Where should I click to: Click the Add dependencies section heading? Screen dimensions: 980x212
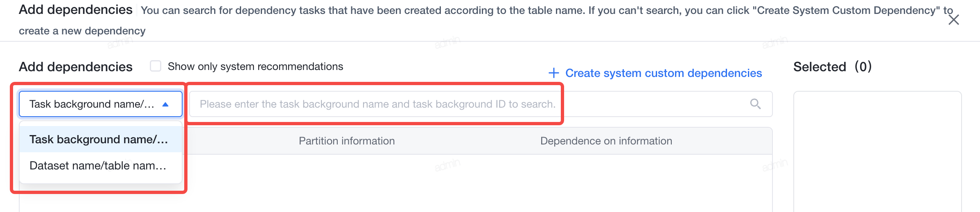click(76, 67)
